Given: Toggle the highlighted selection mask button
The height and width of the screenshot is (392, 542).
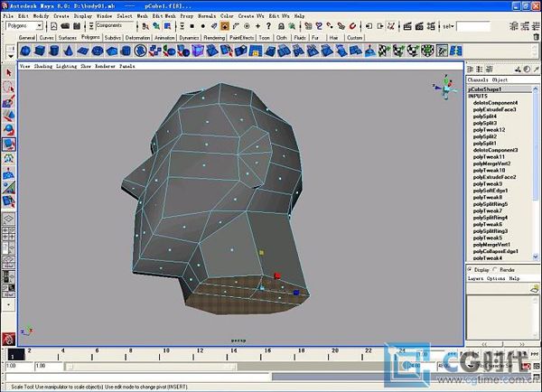Looking at the screenshot, I should click(224, 26).
